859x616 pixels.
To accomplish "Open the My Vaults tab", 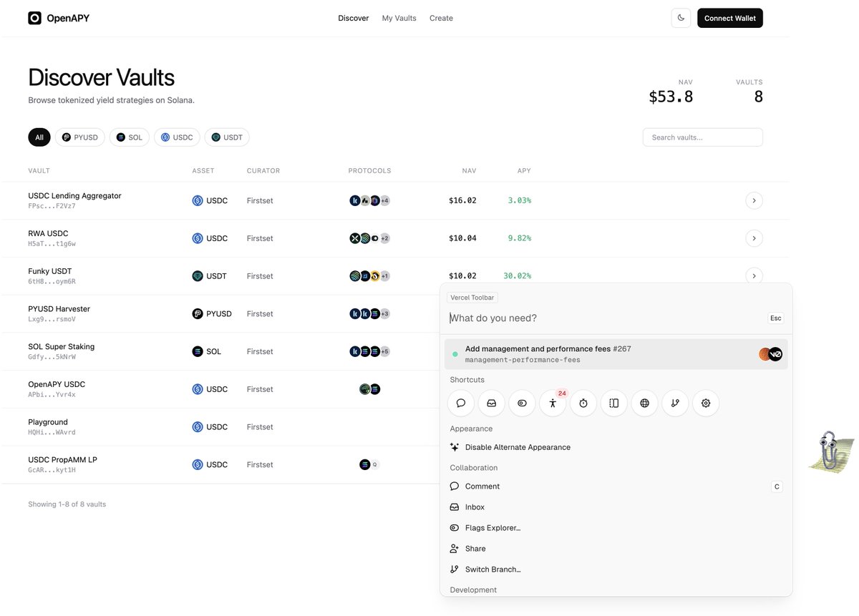I will [x=399, y=18].
